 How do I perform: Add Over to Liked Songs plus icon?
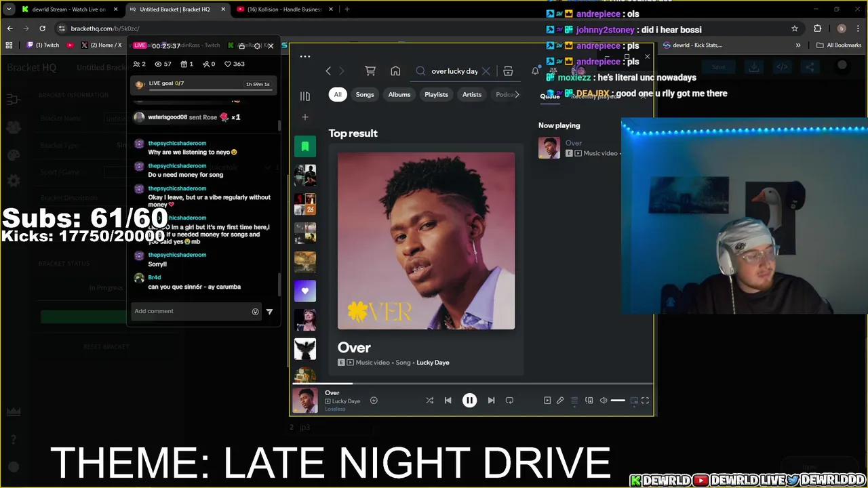(374, 401)
